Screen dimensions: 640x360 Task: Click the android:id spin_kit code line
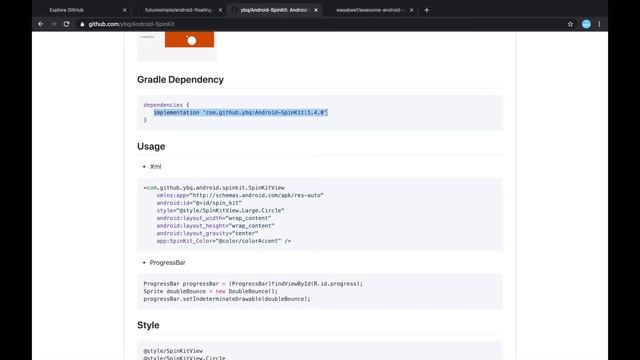click(x=199, y=203)
